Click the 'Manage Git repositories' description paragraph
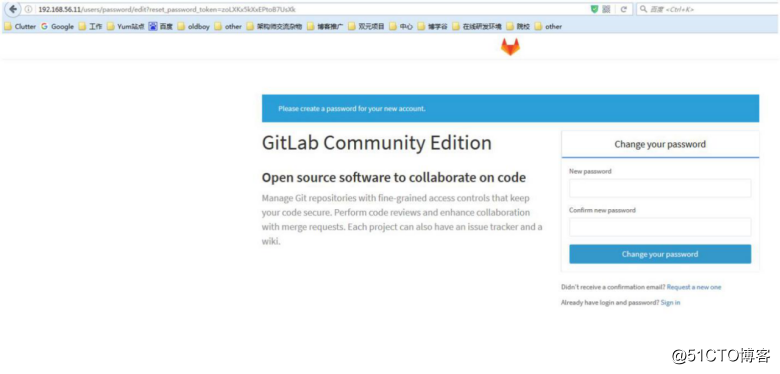This screenshot has width=780, height=374. (x=402, y=220)
